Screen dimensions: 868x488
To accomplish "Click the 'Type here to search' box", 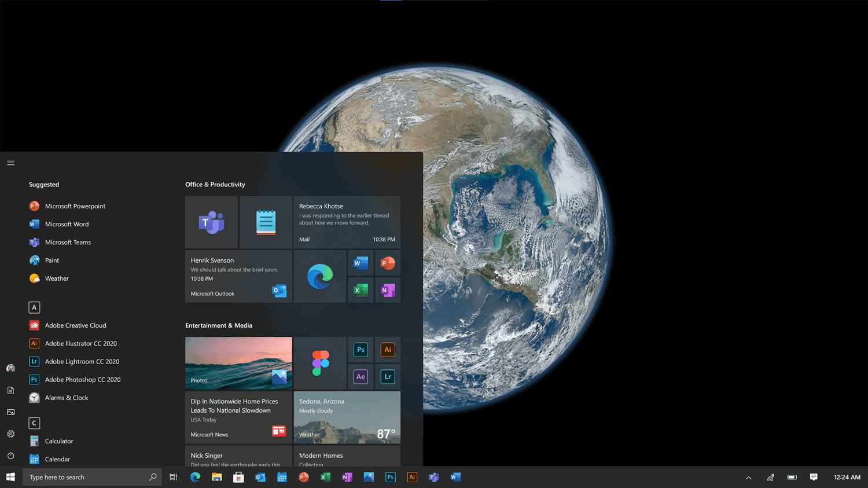I will pyautogui.click(x=91, y=477).
